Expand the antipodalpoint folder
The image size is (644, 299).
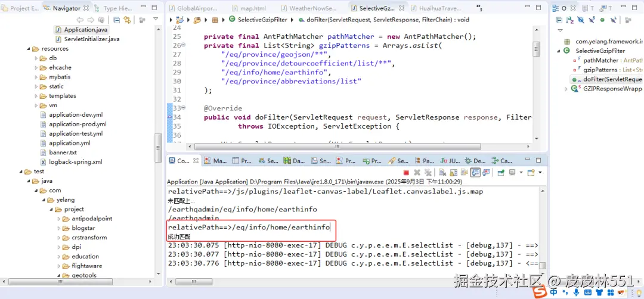(x=58, y=219)
